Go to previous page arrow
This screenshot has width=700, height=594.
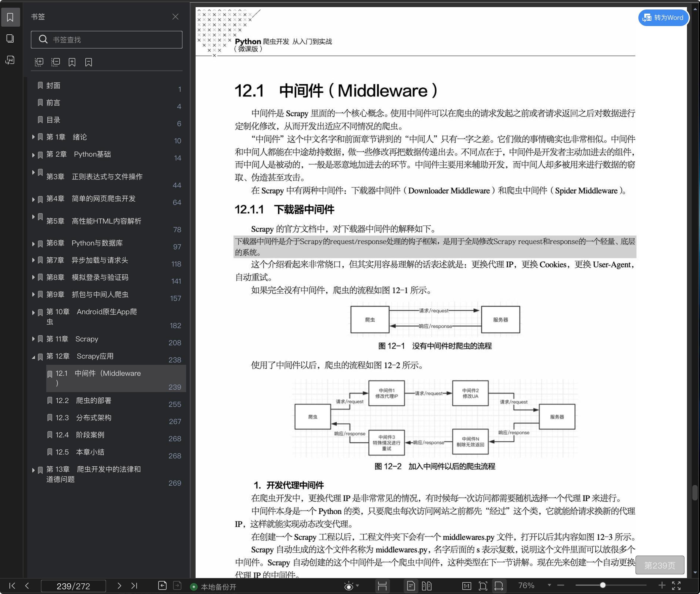click(x=27, y=586)
